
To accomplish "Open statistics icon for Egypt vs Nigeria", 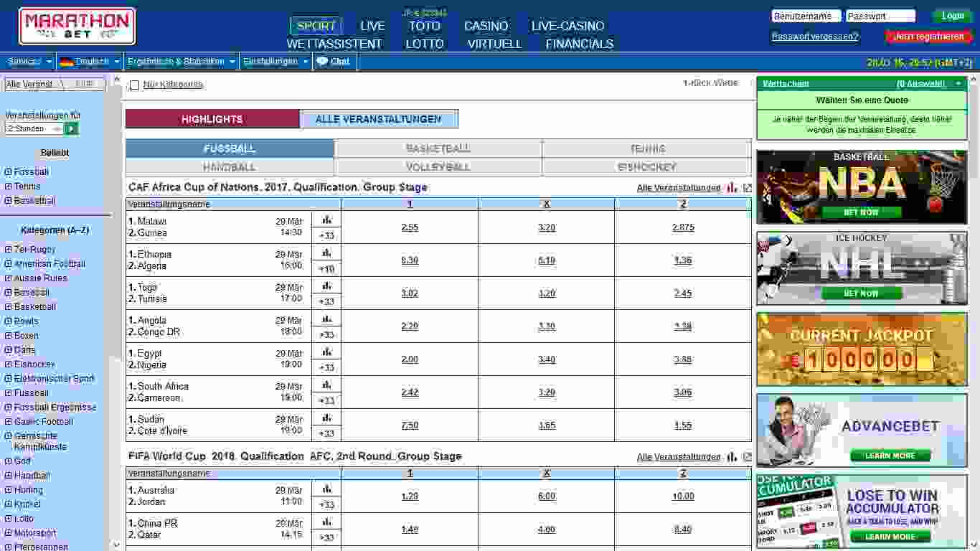I will pos(327,352).
